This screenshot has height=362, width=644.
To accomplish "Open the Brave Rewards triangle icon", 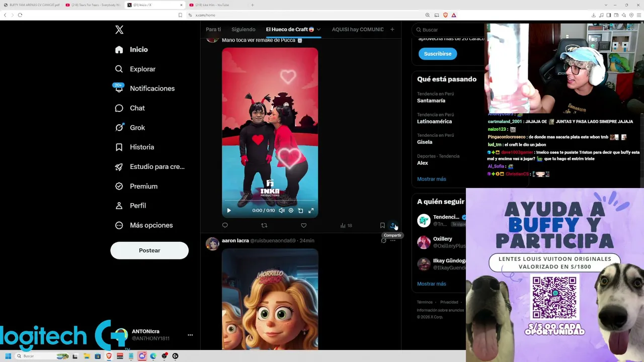I will click(453, 15).
